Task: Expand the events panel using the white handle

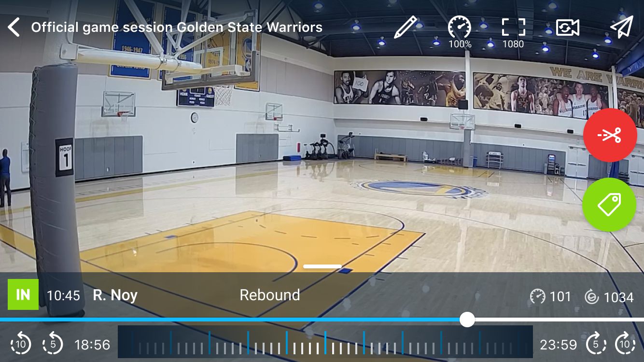Action: pos(322,266)
